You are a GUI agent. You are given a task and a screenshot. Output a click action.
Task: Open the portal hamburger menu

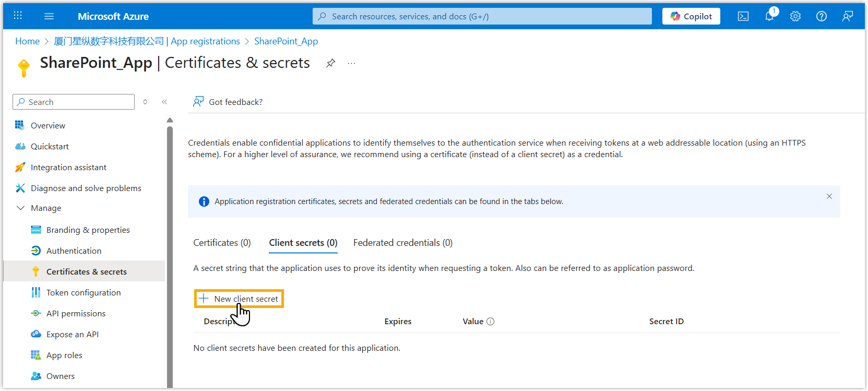(x=49, y=16)
